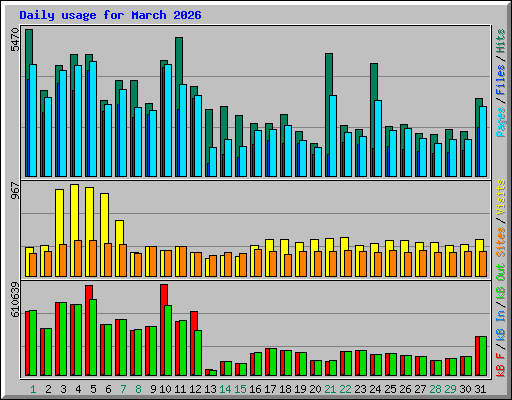
Task: Click the 5470 axis value
Action: pos(15,40)
